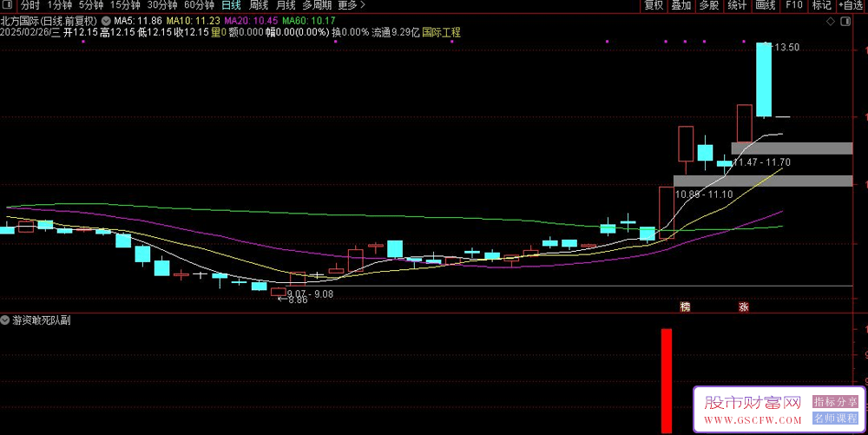The width and height of the screenshot is (868, 435).
Task: Click the tallest cyan candlestick near 13.50
Action: pyautogui.click(x=764, y=80)
